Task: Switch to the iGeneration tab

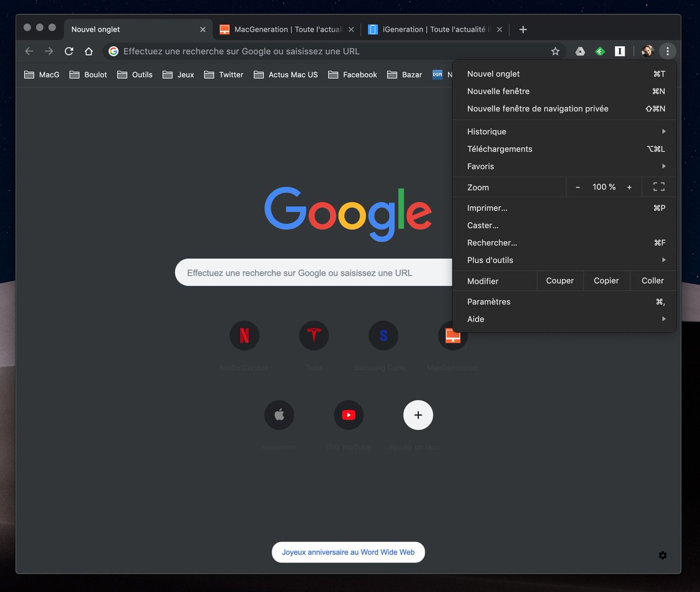Action: [435, 29]
